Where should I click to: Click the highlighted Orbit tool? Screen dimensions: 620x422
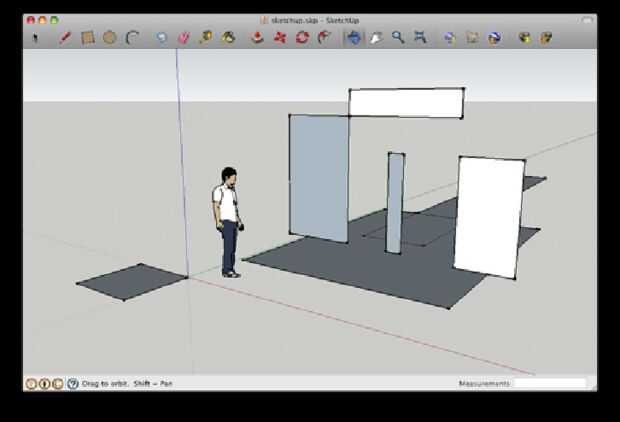pos(353,38)
